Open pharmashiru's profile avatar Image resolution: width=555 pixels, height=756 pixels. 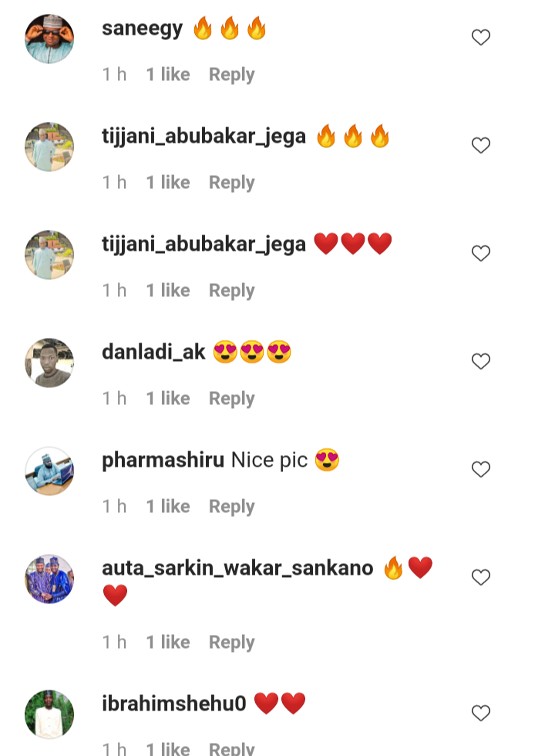click(x=49, y=471)
